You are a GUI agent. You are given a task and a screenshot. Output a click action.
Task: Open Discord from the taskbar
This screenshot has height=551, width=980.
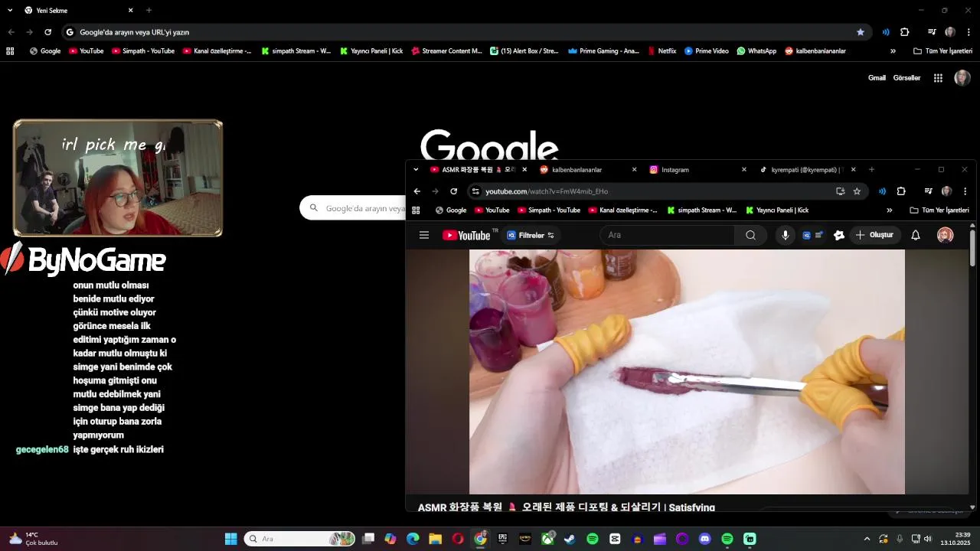[704, 539]
